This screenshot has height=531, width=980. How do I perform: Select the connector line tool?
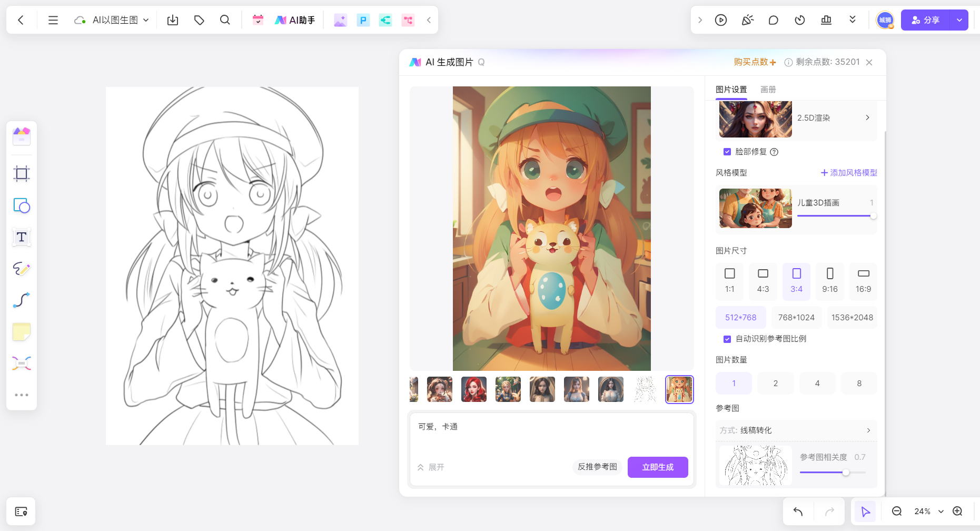pyautogui.click(x=22, y=300)
